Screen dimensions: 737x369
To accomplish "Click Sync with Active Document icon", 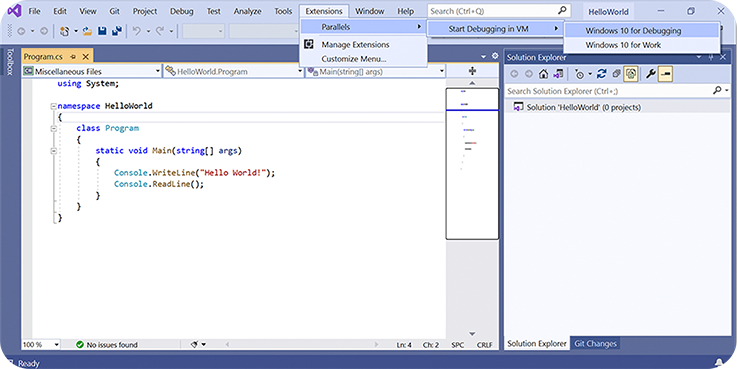I will (x=602, y=74).
